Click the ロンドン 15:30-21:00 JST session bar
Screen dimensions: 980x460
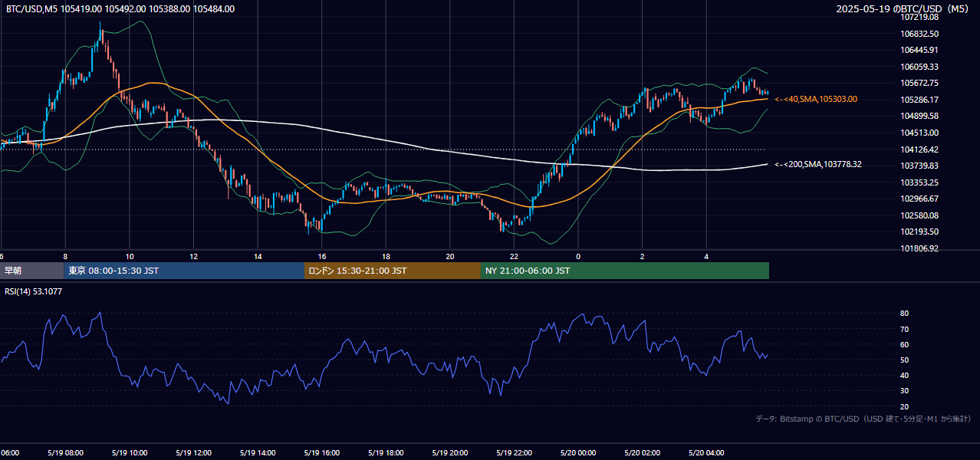pyautogui.click(x=393, y=271)
